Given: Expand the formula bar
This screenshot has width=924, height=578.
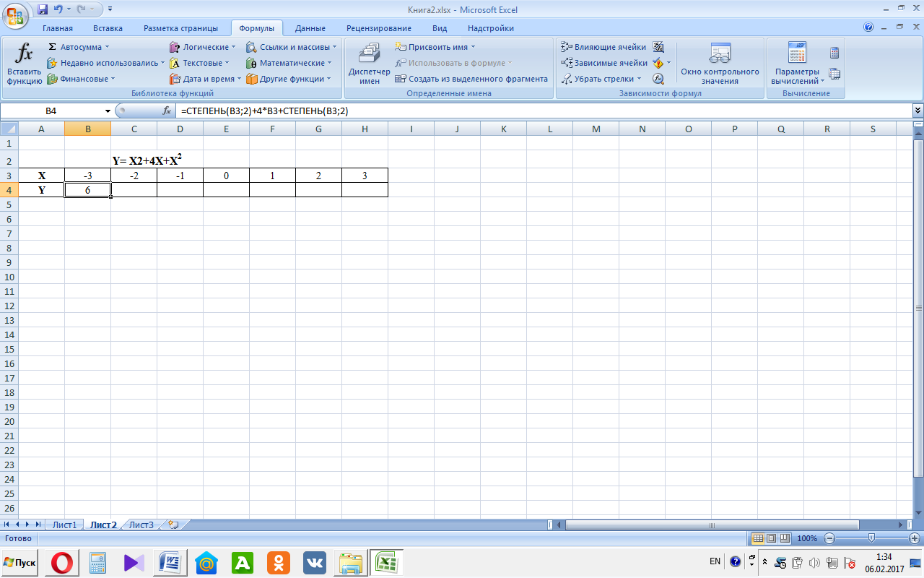Looking at the screenshot, I should tap(918, 111).
